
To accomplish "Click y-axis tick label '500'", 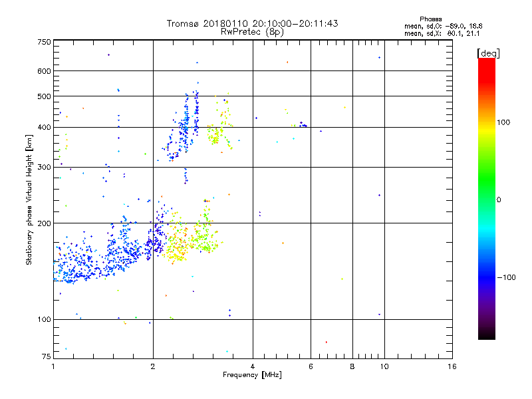I will [x=44, y=96].
